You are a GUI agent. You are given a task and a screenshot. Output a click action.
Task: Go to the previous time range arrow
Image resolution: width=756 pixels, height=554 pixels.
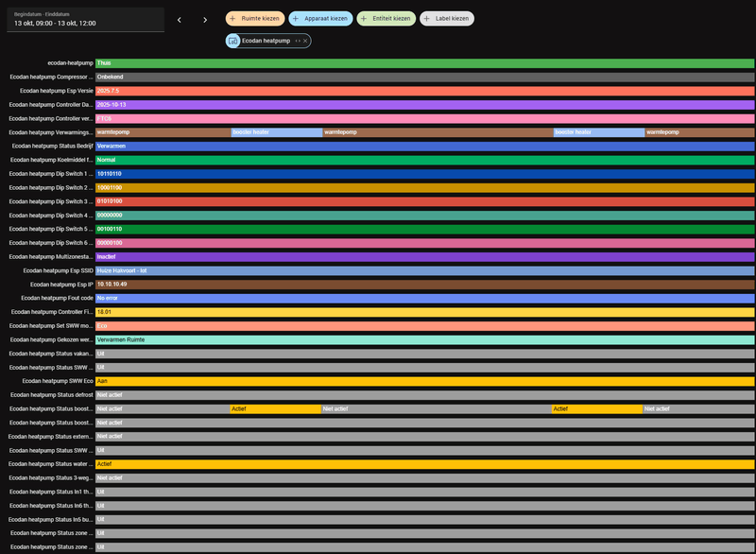pyautogui.click(x=180, y=20)
